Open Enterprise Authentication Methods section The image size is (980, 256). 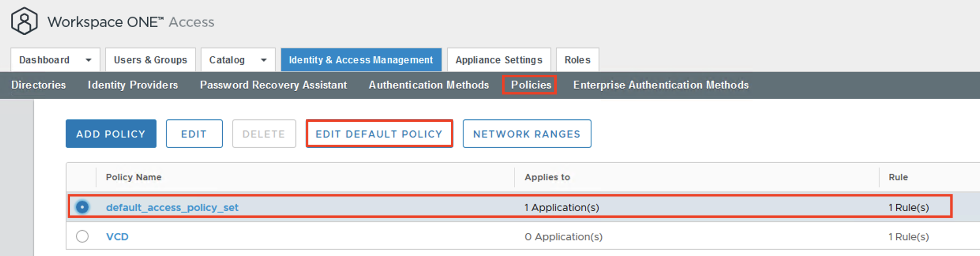661,85
